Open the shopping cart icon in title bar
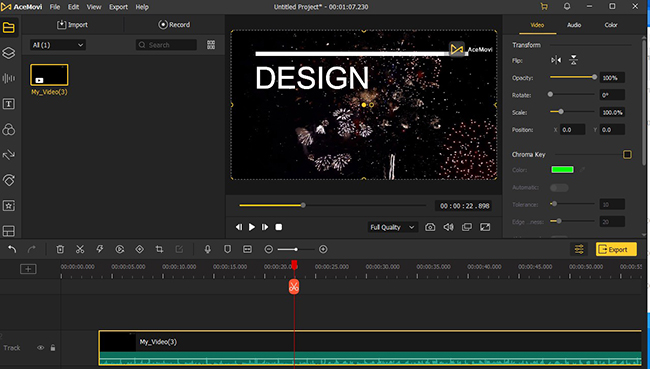The height and width of the screenshot is (369, 650). [544, 7]
